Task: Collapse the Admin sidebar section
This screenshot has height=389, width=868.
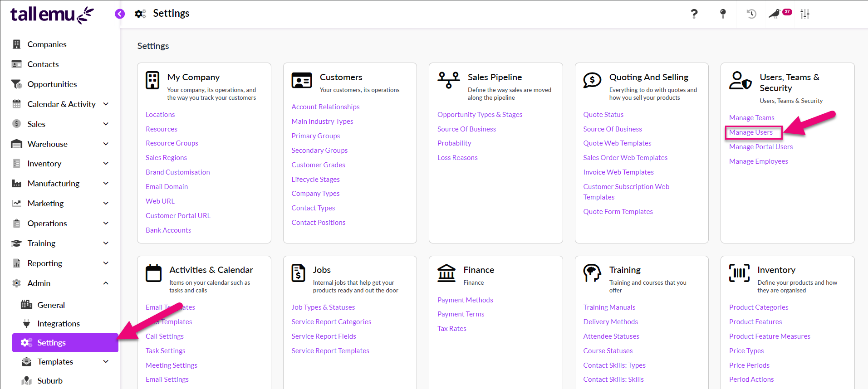Action: click(x=106, y=283)
